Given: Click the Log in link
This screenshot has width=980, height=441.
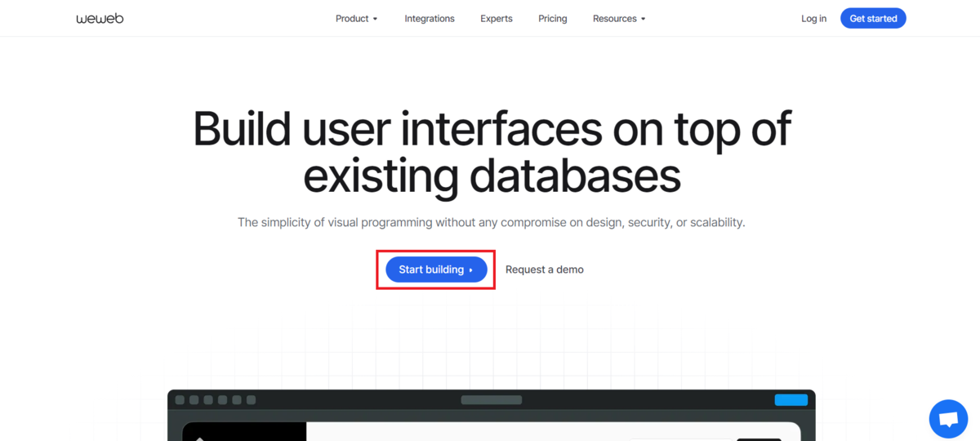Looking at the screenshot, I should pyautogui.click(x=813, y=19).
